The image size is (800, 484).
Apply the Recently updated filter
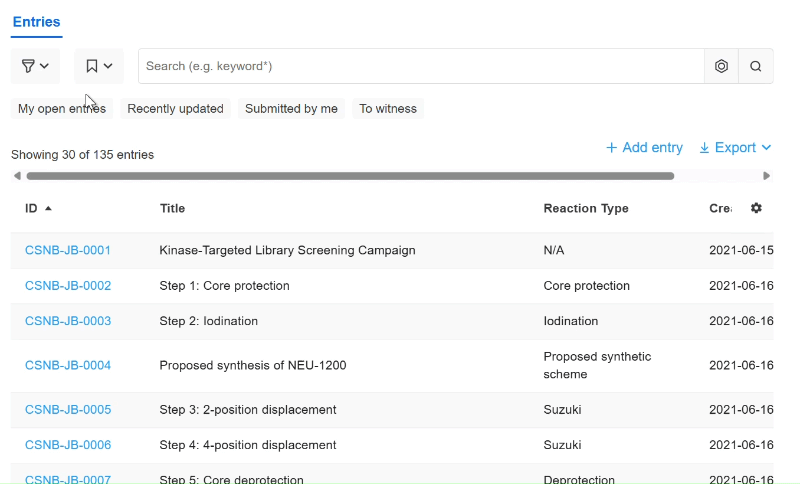(x=175, y=109)
